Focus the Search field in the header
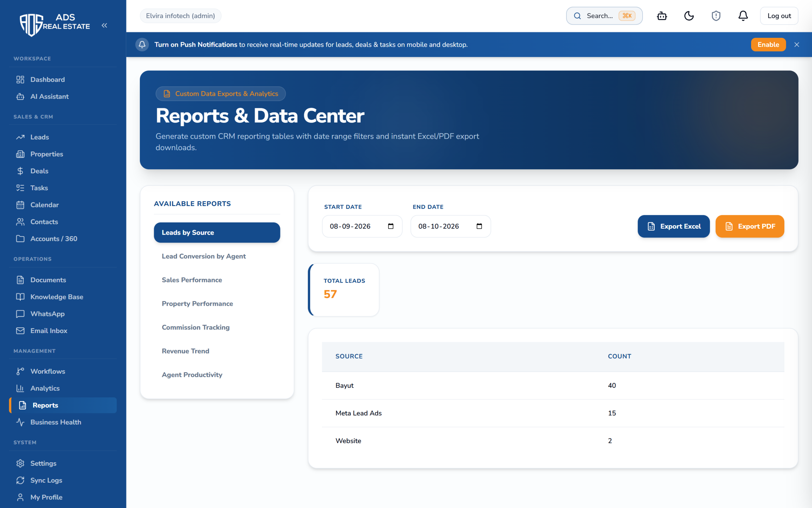 604,16
